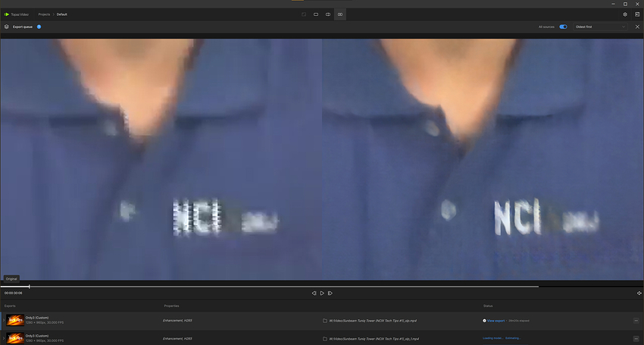
Task: Click the Export queue stack icon
Action: coord(7,27)
